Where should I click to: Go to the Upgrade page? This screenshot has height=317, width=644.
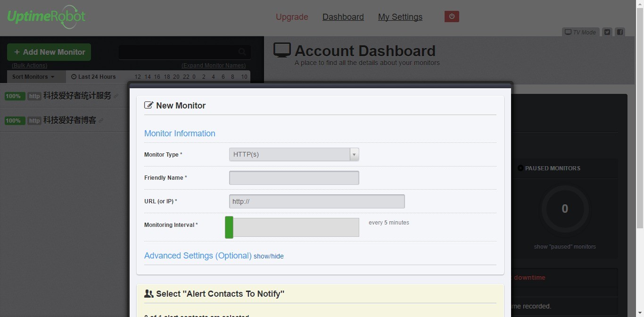[x=292, y=17]
